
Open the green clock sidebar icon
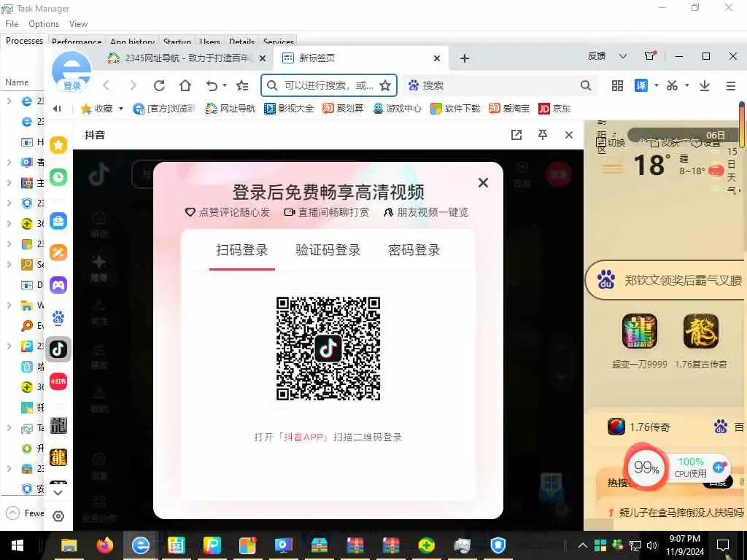coord(58,177)
